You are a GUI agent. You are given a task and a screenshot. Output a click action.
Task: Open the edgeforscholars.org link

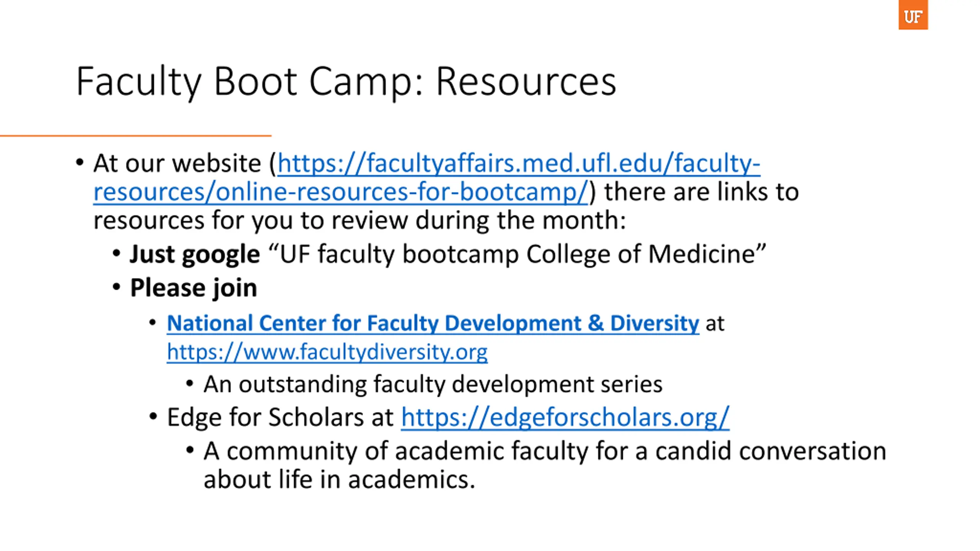tap(565, 417)
